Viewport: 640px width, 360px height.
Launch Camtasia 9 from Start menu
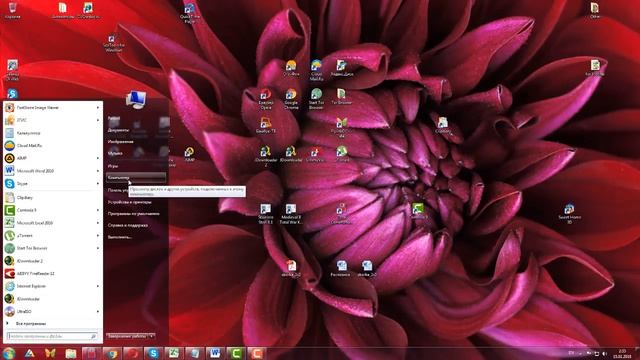[x=52, y=210]
